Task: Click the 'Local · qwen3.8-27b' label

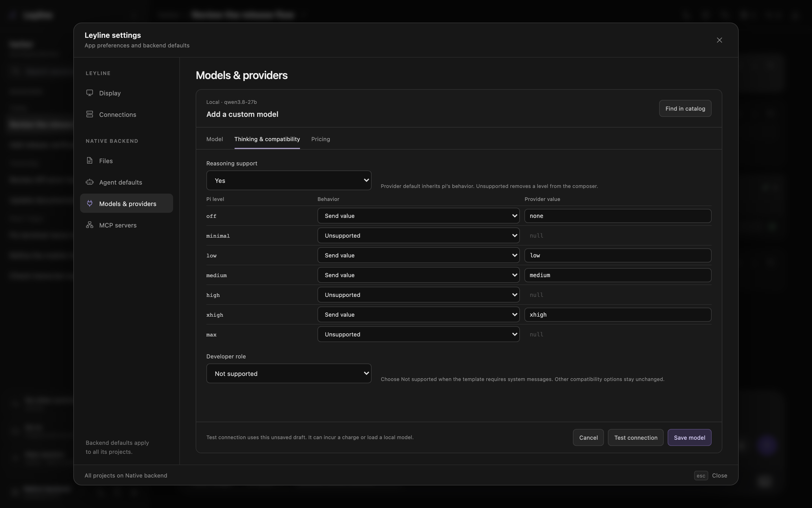Action: pos(231,102)
